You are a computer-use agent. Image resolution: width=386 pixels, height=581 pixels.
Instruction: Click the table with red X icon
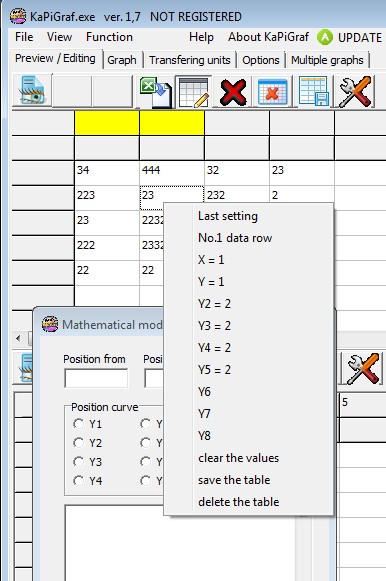273,92
